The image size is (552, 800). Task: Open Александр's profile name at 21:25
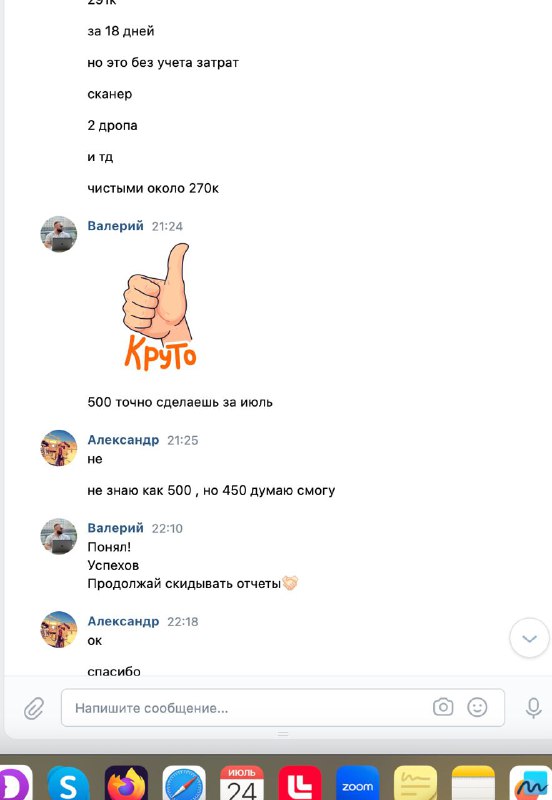[x=123, y=440]
